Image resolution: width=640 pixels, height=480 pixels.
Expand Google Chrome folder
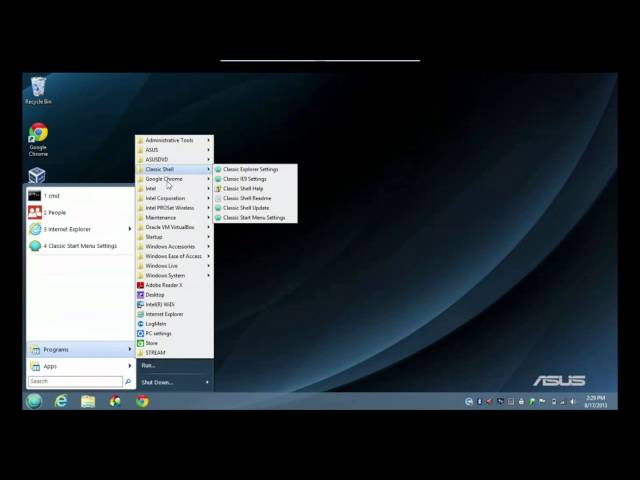pos(174,179)
